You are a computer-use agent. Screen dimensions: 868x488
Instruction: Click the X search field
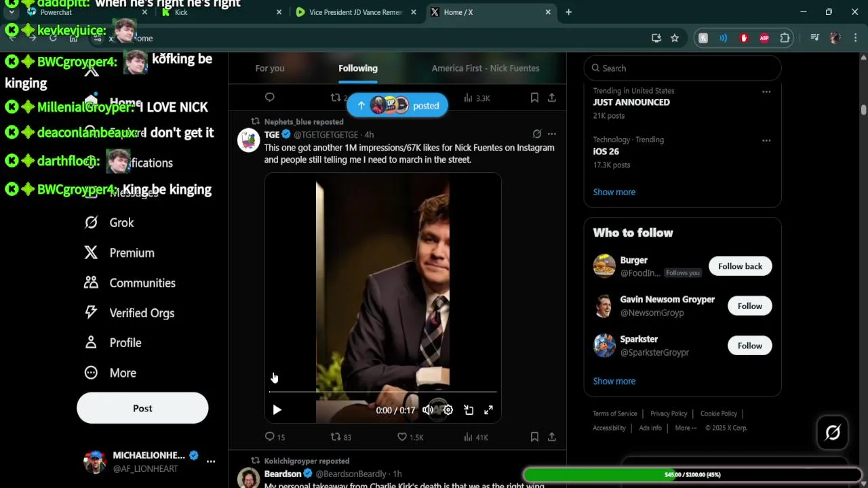pyautogui.click(x=683, y=68)
